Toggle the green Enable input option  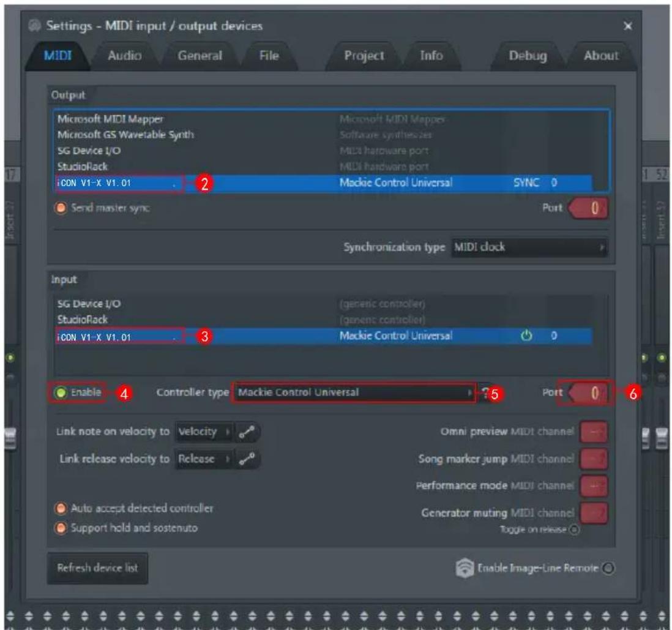(x=61, y=392)
